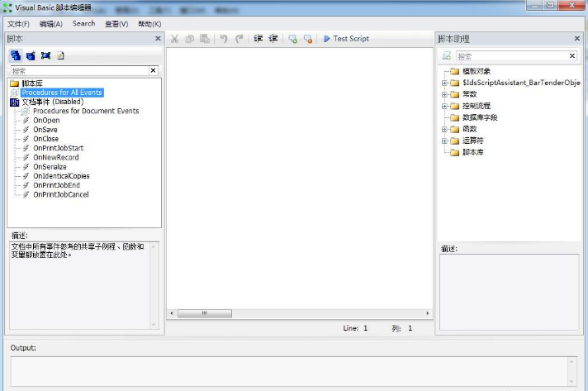Click the Paste toolbar icon
This screenshot has width=588, height=391.
pyautogui.click(x=205, y=39)
